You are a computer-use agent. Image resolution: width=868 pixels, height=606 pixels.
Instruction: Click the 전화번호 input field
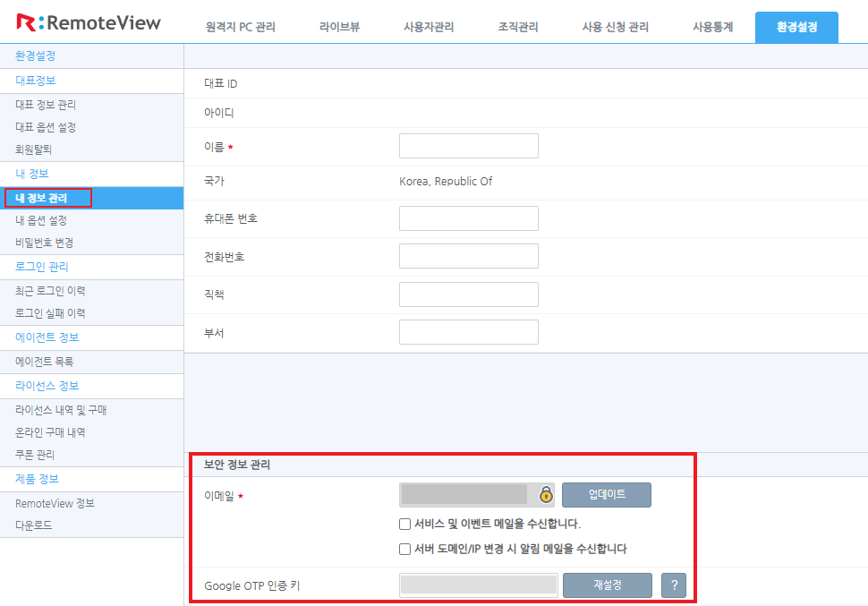coord(468,256)
